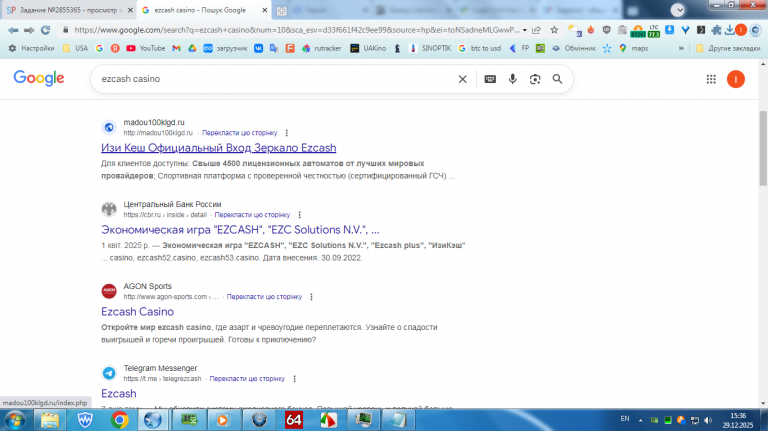The image size is (768, 431).
Task: Open the rutracker bookmark
Action: 322,48
